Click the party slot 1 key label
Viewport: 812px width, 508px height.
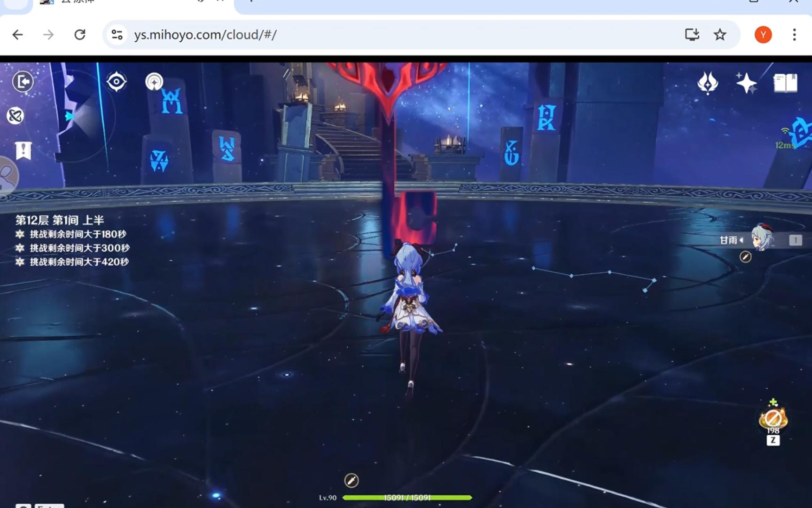click(795, 240)
